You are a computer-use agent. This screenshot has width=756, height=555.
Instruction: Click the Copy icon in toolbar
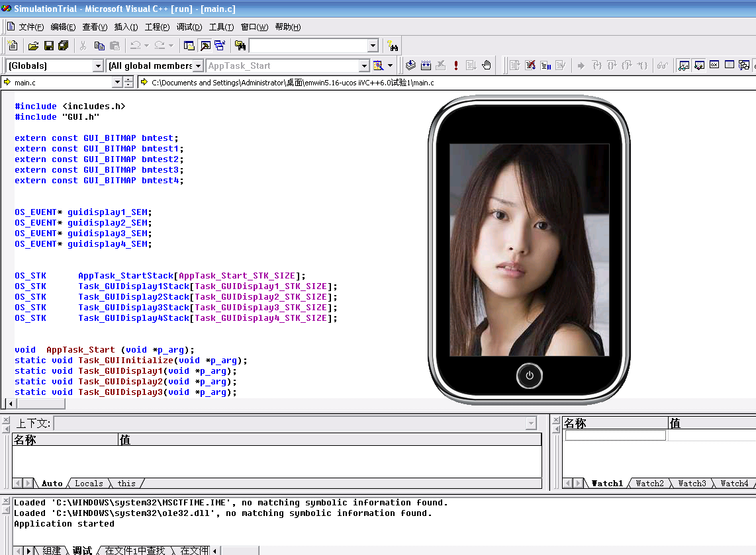99,46
